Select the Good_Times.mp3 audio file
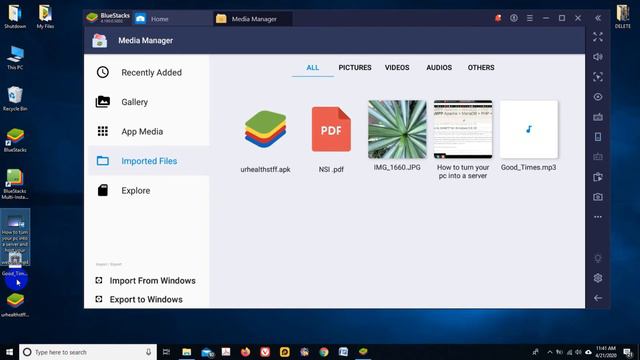640x360 pixels. (529, 129)
